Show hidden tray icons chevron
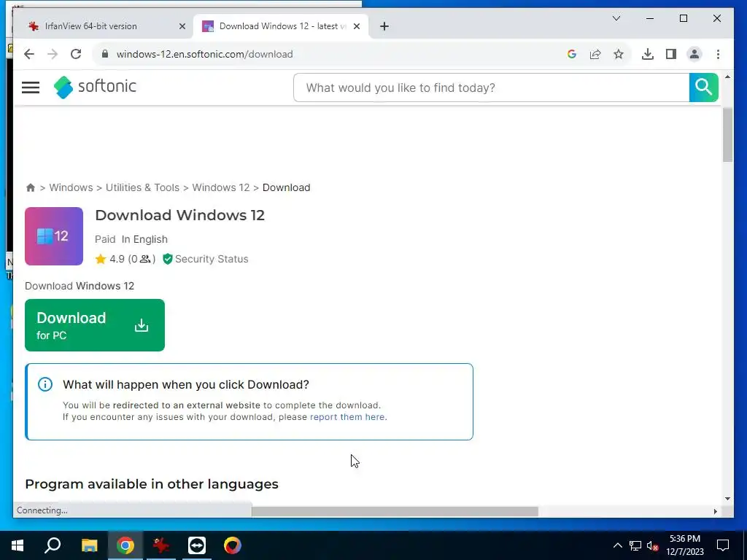 pyautogui.click(x=617, y=545)
